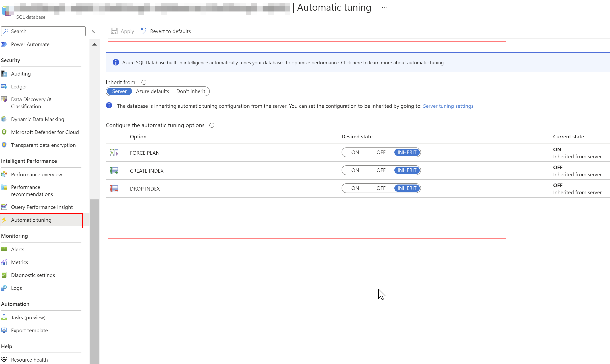The image size is (610, 364).
Task: Click the Export template icon
Action: pos(4,330)
